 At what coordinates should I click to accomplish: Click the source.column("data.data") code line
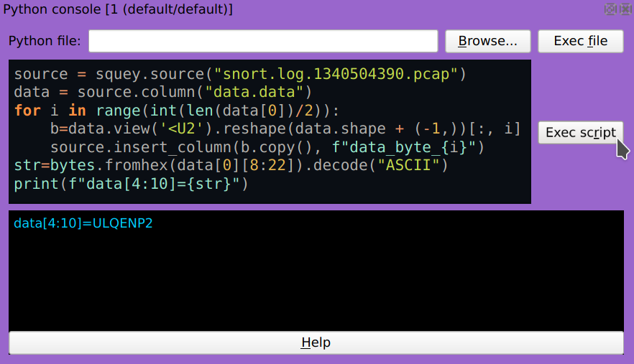tap(163, 93)
